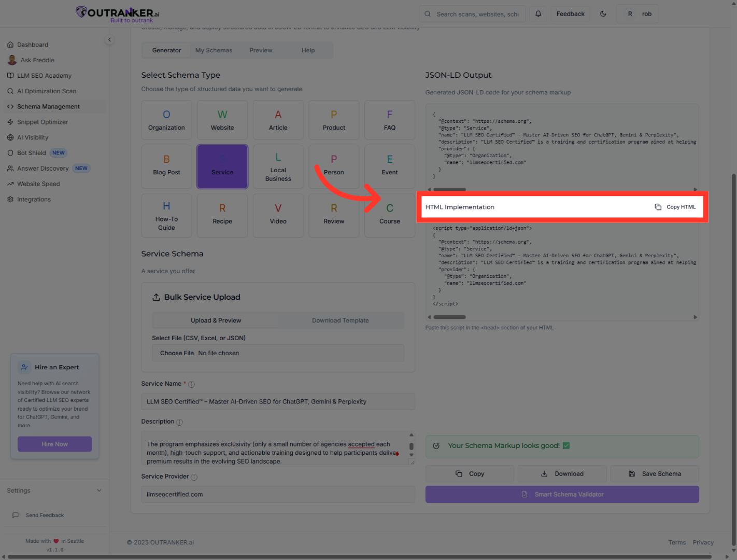Screen dimensions: 737x560
Task: Click the Copy HTML icon button
Action: coord(675,207)
